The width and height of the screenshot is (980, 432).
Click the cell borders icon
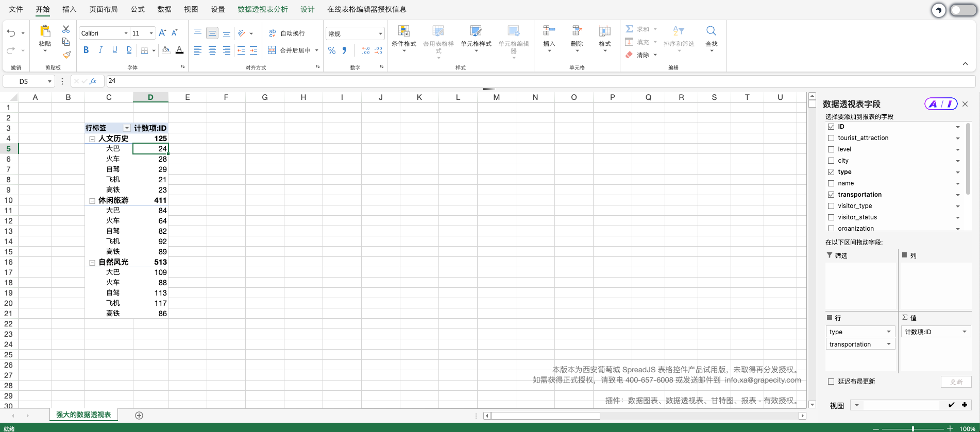coord(145,50)
